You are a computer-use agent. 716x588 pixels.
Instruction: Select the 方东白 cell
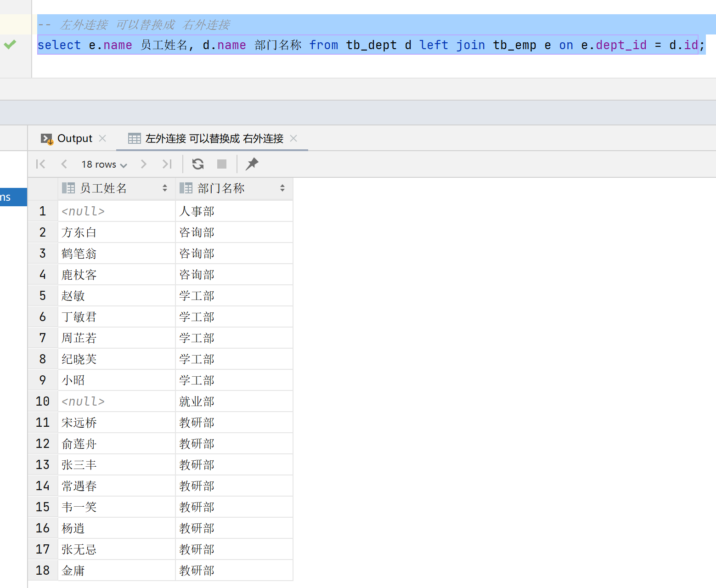(117, 232)
